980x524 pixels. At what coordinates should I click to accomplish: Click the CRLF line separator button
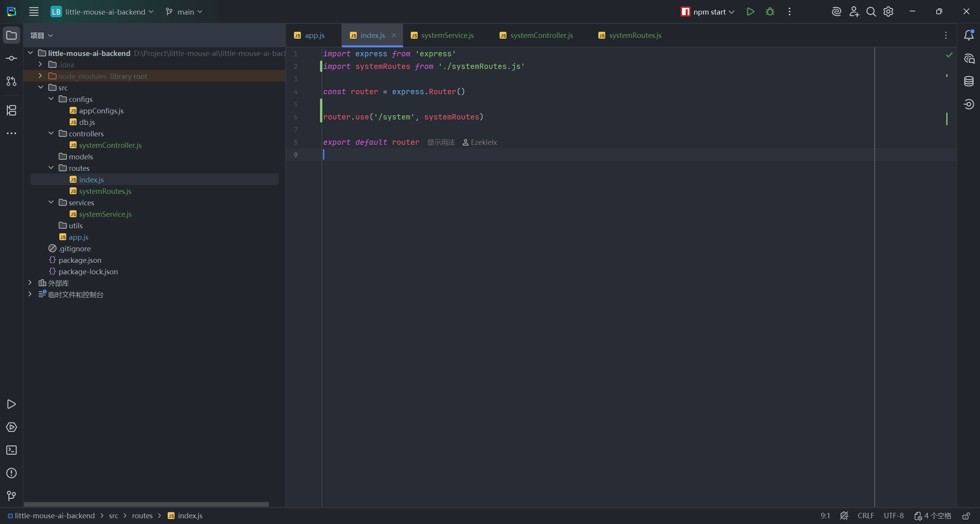pyautogui.click(x=866, y=516)
